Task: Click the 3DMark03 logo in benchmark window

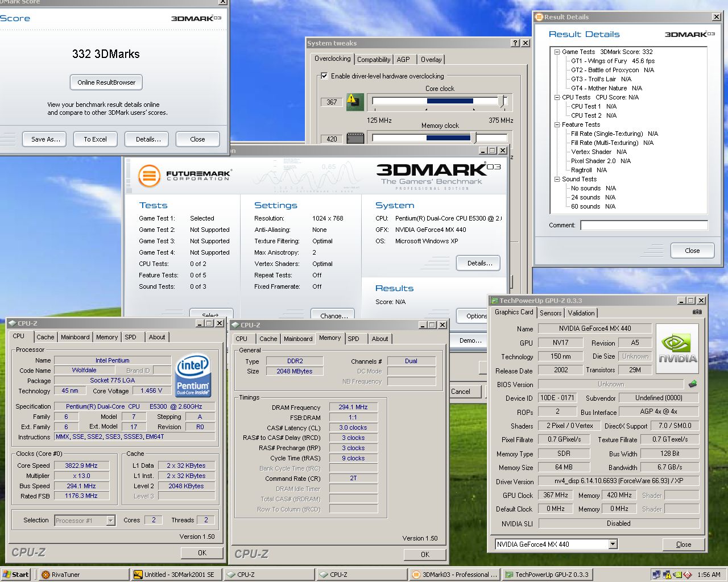Action: (x=438, y=169)
